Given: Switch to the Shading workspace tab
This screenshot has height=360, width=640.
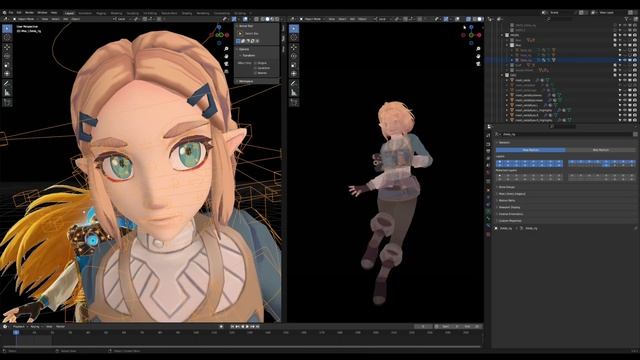Looking at the screenshot, I should [x=187, y=13].
